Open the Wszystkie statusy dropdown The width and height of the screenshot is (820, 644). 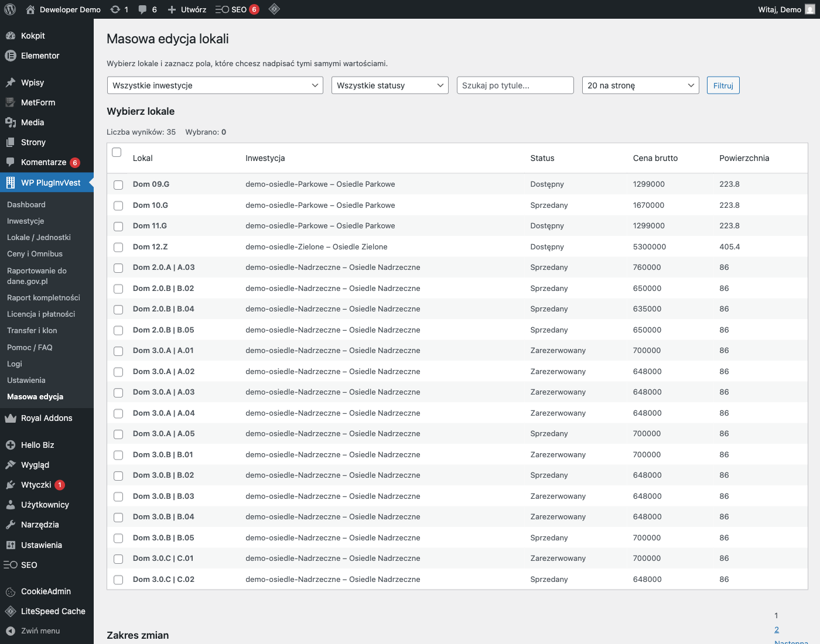pyautogui.click(x=390, y=85)
